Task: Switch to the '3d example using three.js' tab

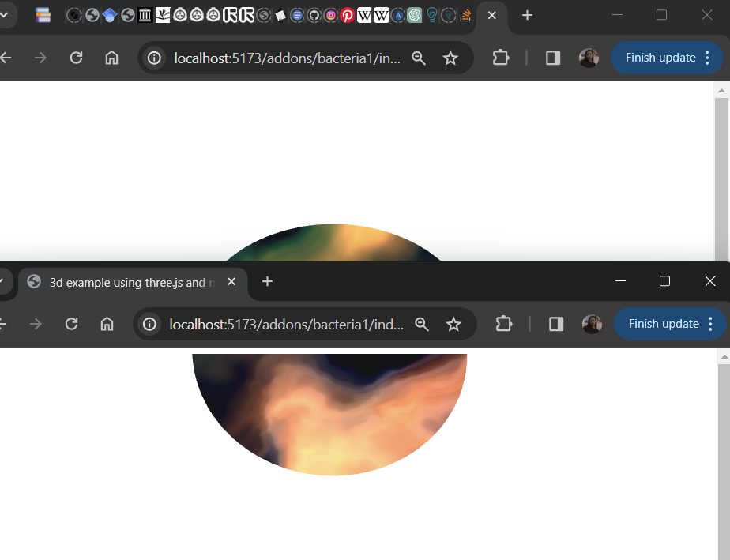Action: click(126, 282)
